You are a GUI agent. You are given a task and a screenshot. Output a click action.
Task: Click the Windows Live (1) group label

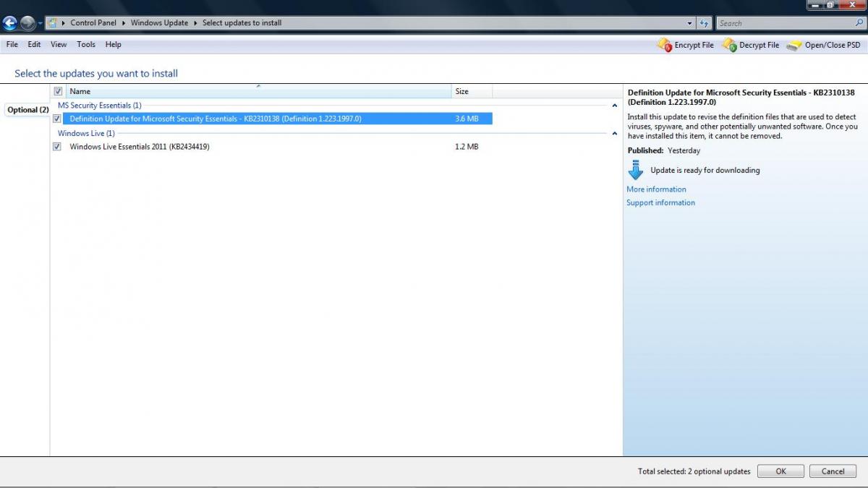[x=86, y=134]
